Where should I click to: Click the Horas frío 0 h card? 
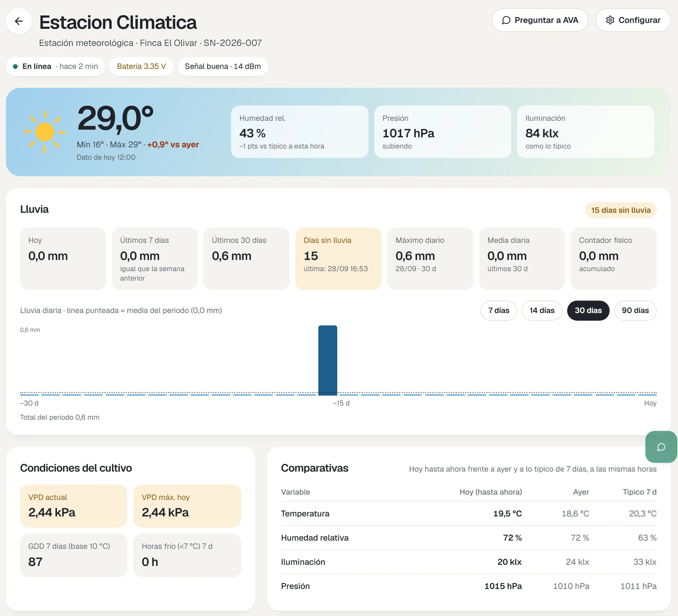tap(187, 555)
